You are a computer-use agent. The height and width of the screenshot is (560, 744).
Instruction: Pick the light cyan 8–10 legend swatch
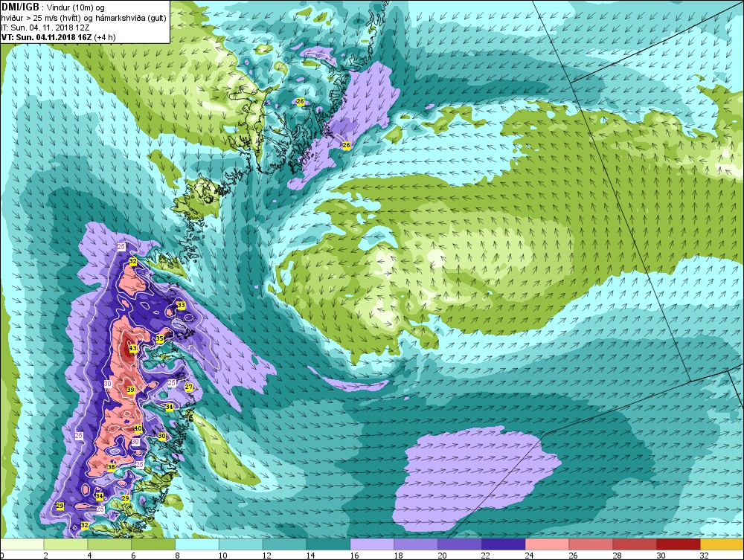pyautogui.click(x=197, y=544)
